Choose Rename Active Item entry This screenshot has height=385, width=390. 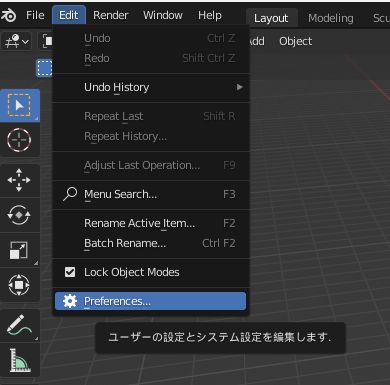click(x=151, y=223)
